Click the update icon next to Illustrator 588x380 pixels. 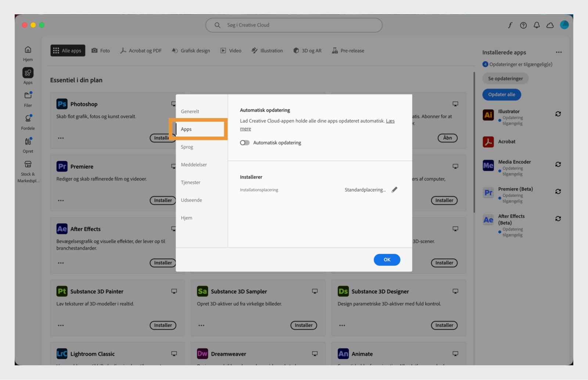point(558,114)
